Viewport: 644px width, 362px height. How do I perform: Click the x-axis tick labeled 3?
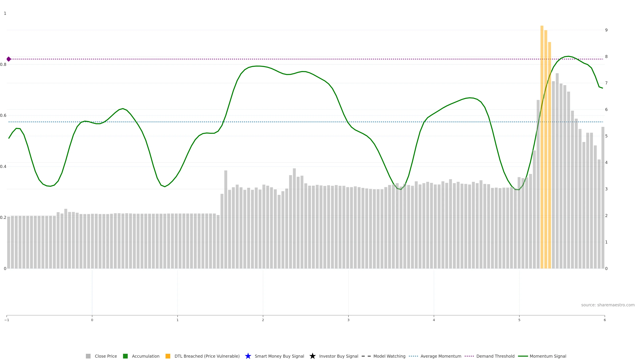[348, 320]
